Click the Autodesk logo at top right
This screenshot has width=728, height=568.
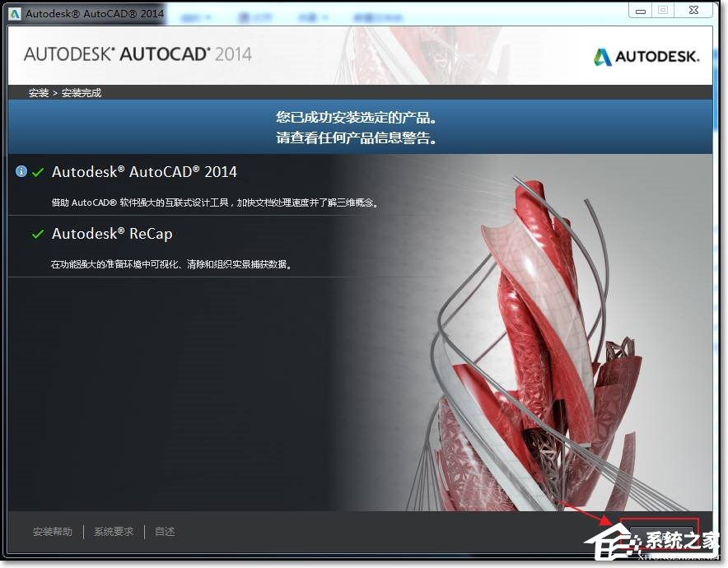click(x=647, y=56)
